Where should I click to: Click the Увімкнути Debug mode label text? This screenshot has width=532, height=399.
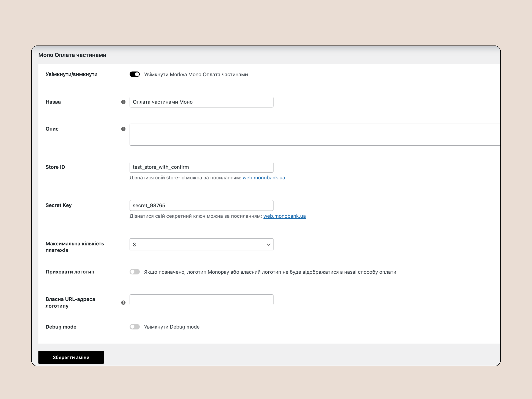coord(172,327)
